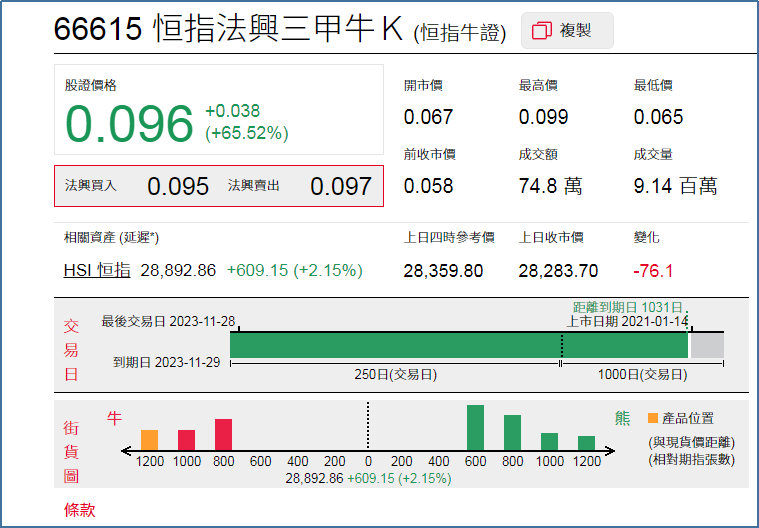Click the red bull bar at 800
759x528 pixels.
tap(223, 435)
